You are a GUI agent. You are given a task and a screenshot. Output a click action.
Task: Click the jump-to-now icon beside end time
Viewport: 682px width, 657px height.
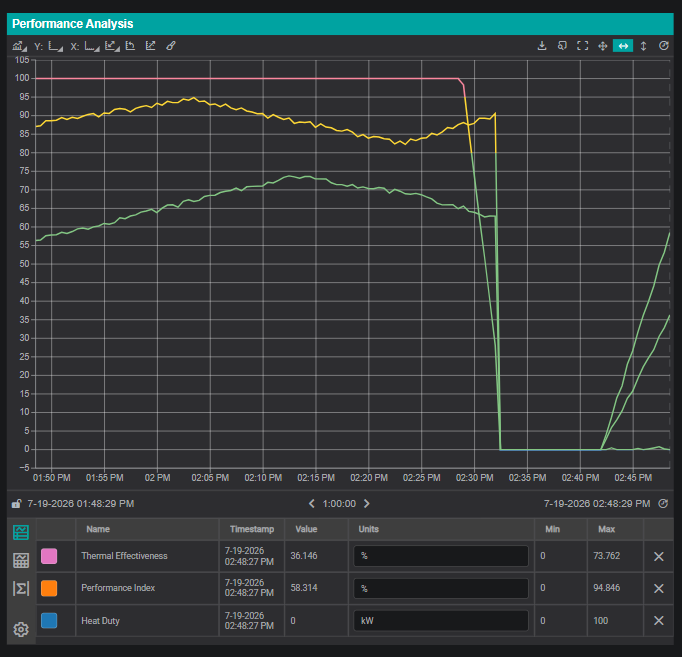pos(663,504)
